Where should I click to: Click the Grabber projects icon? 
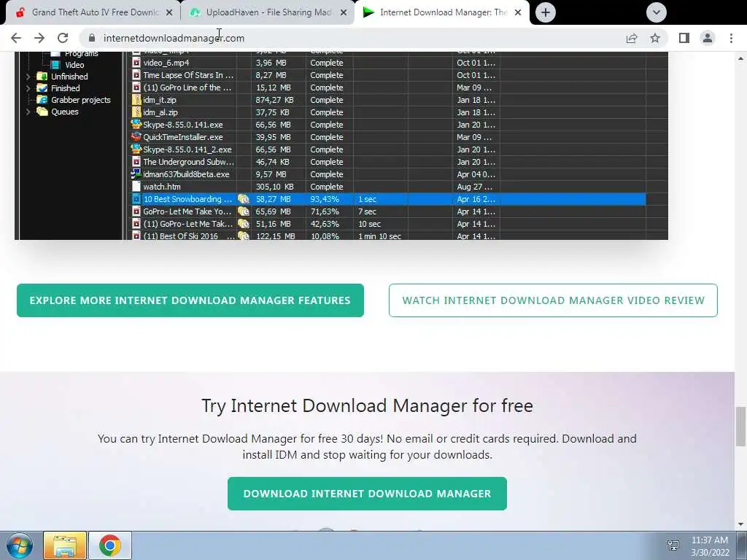tap(42, 99)
